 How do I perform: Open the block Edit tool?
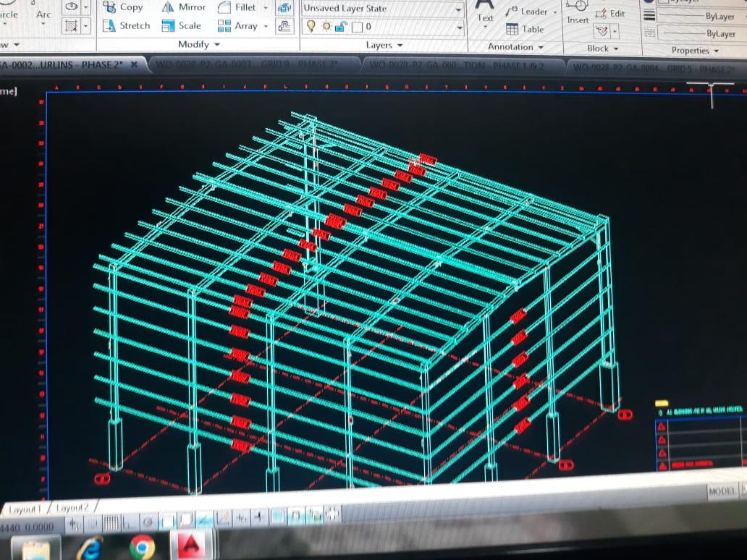(x=609, y=14)
